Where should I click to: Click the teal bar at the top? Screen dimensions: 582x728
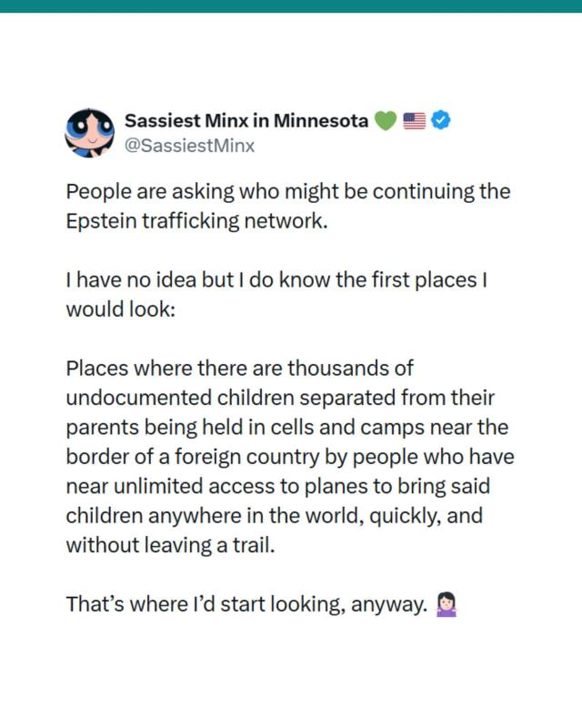pos(291,5)
